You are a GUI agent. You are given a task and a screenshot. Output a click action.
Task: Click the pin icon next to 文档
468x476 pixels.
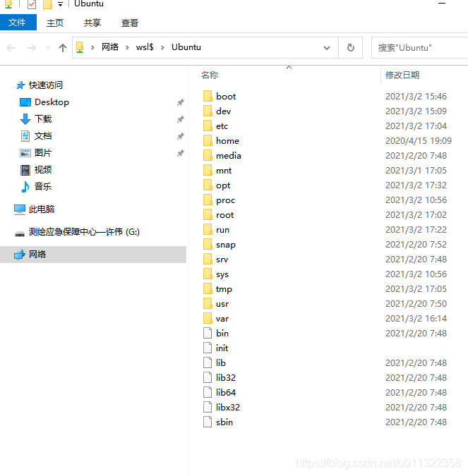181,136
